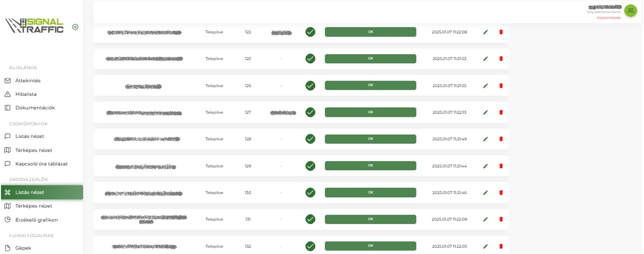The width and height of the screenshot is (644, 254).
Task: Click the user avatar icon at top right
Action: click(x=630, y=11)
